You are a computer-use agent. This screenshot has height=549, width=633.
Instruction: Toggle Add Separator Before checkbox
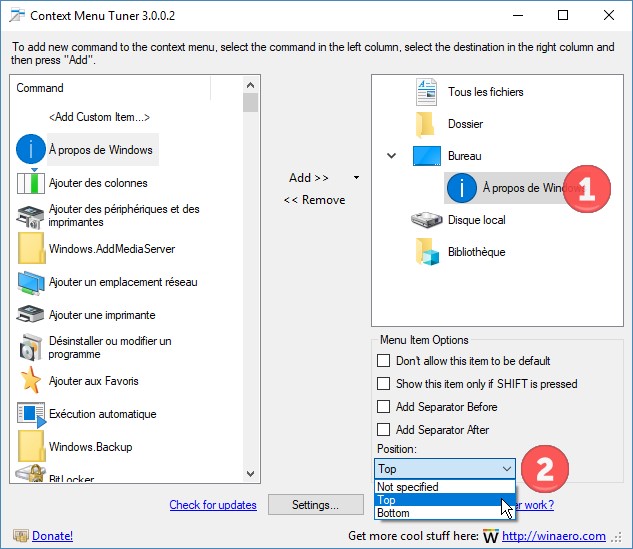point(383,407)
